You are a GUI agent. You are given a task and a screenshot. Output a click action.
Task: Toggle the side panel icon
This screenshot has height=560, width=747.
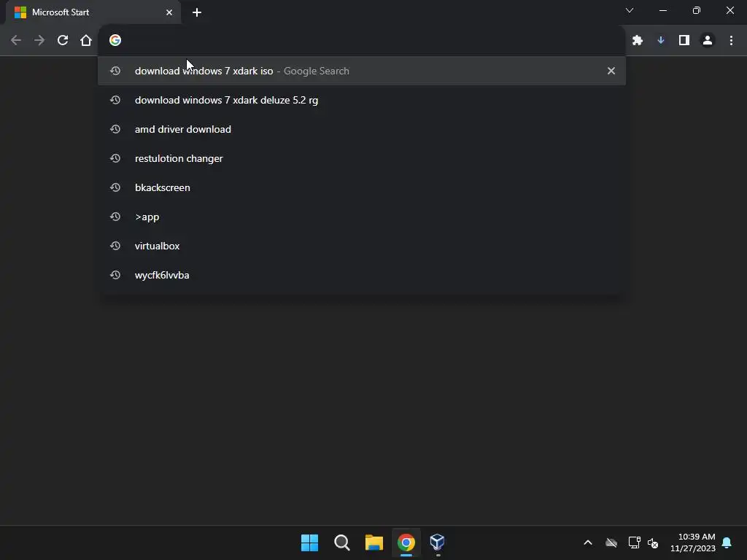(684, 41)
